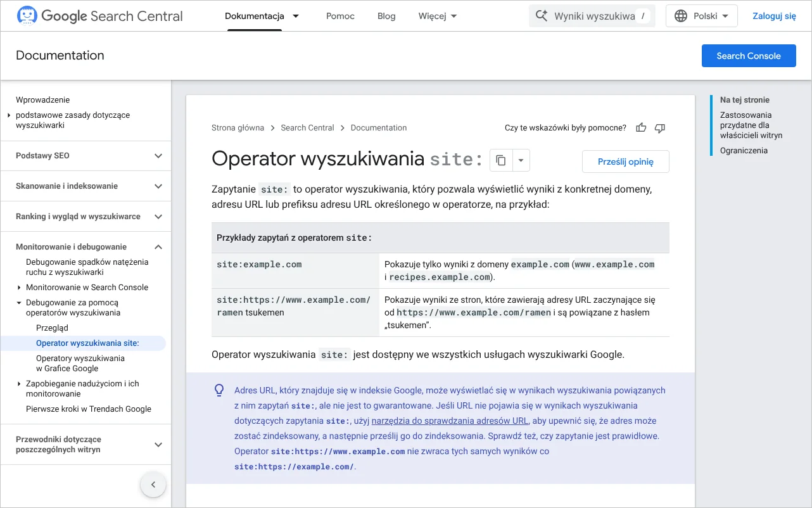Expand Zapobieganie nadużyciom i ich monitorowanie
Viewport: 812px width, 508px height.
point(19,384)
